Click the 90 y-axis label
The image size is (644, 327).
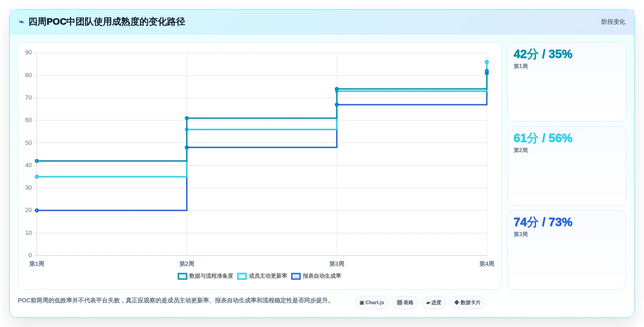28,53
